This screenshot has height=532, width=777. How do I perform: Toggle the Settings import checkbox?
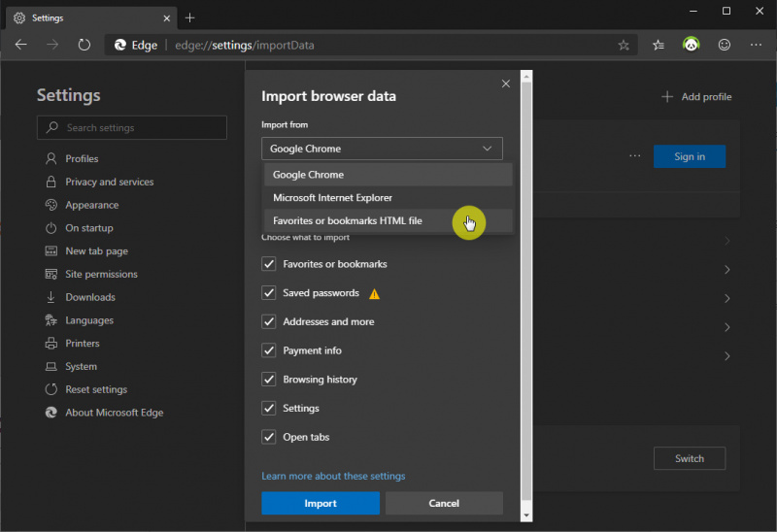click(x=269, y=408)
